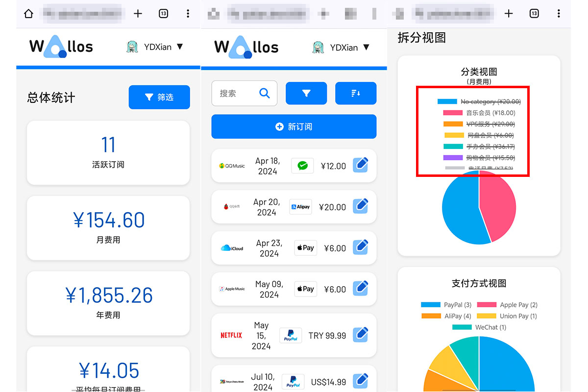The height and width of the screenshot is (392, 588).
Task: Select the ¥1,855.26 年费用 card
Action: click(x=108, y=303)
